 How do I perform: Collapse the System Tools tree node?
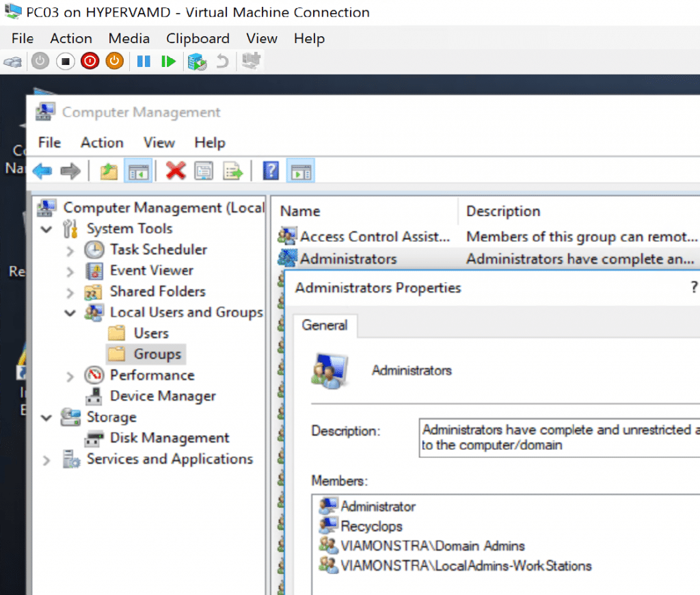coord(46,229)
